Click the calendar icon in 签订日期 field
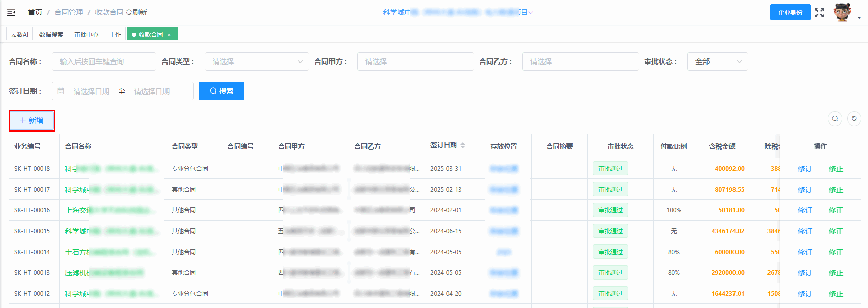The height and width of the screenshot is (308, 868). click(x=61, y=91)
